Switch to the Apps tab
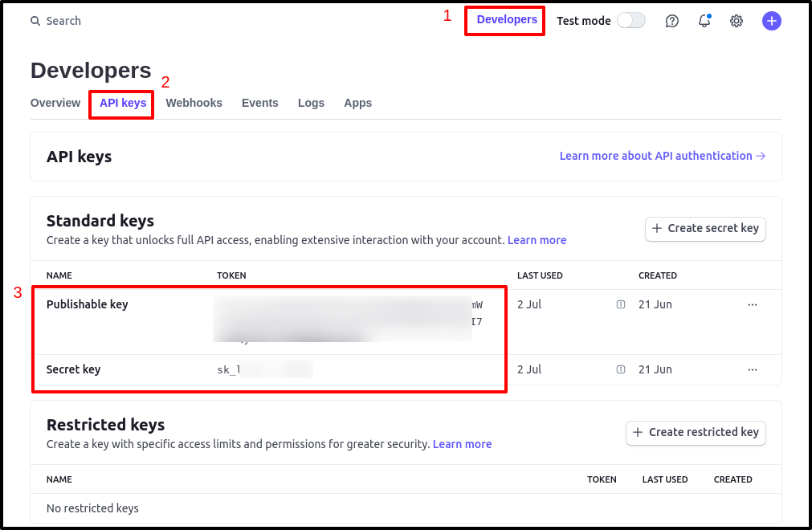Screen dimensions: 812x530 pos(358,103)
